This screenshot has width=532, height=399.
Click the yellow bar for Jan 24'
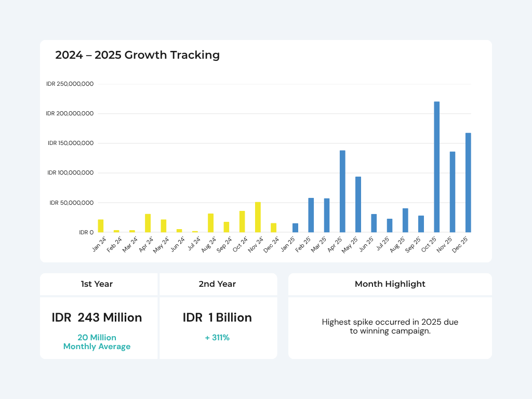coord(101,226)
